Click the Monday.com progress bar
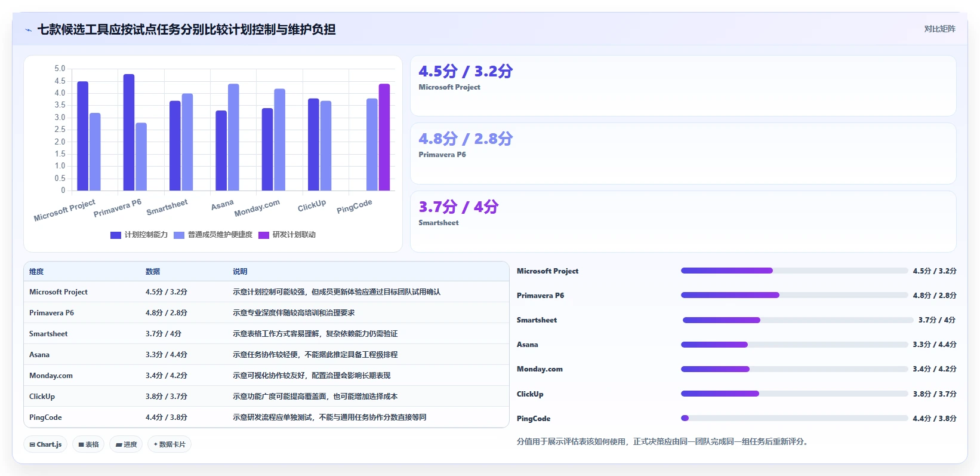This screenshot has height=476, width=980. tap(794, 369)
